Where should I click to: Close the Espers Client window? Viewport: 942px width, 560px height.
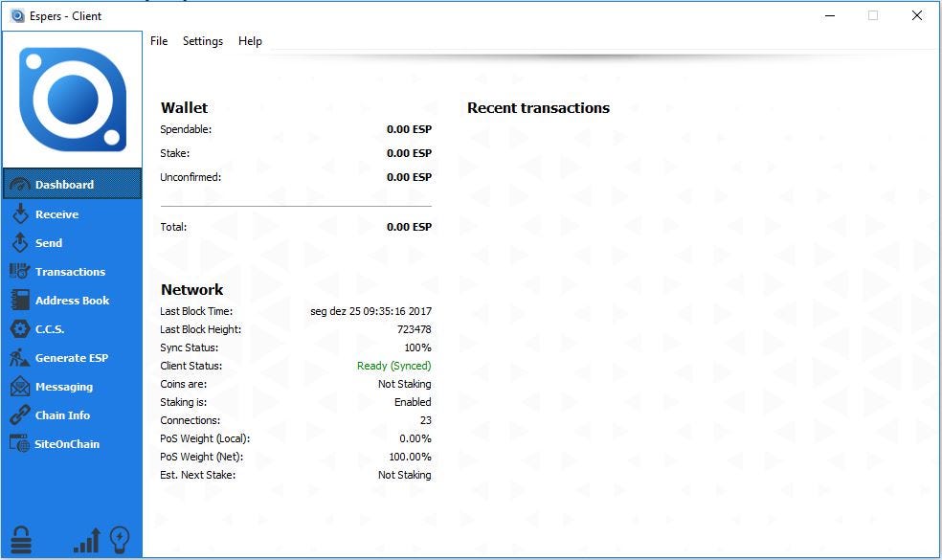pyautogui.click(x=917, y=15)
